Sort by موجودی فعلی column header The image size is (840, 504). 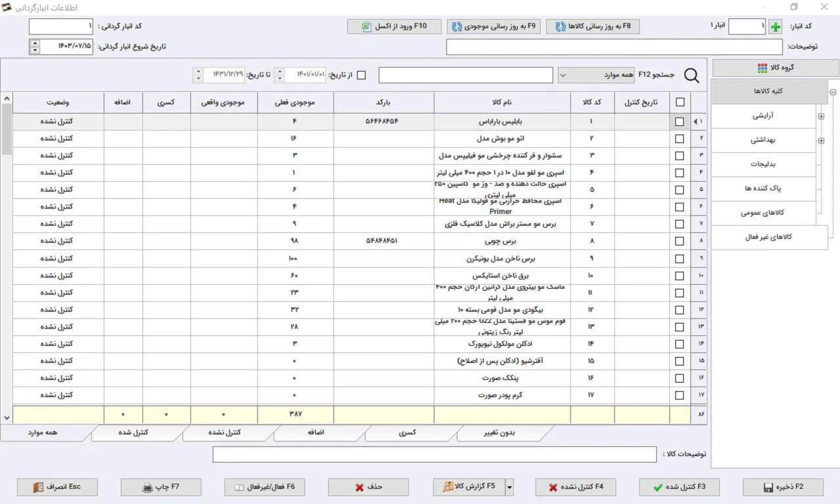click(x=295, y=102)
